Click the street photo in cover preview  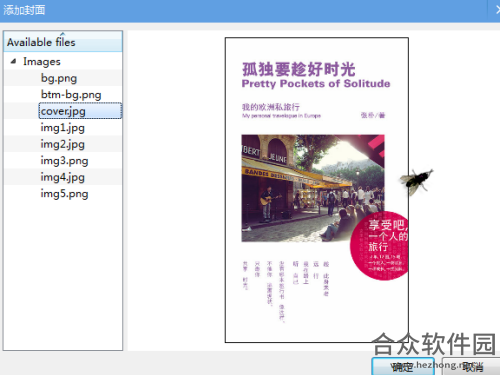click(313, 188)
